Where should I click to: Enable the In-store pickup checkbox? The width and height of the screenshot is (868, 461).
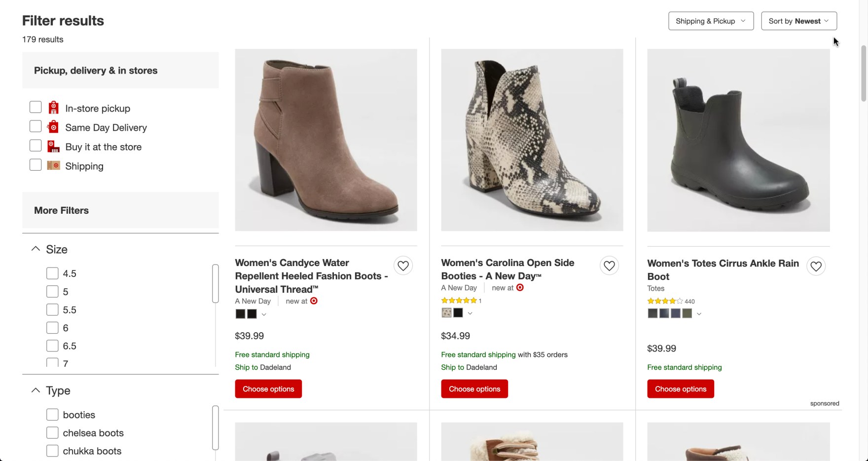tap(36, 107)
